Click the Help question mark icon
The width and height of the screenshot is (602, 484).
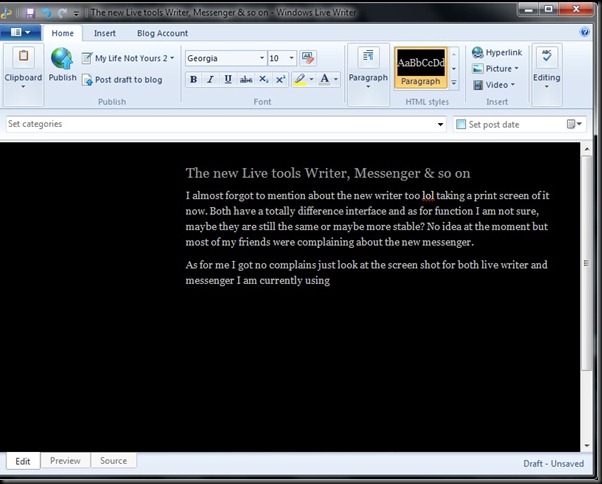(x=585, y=32)
